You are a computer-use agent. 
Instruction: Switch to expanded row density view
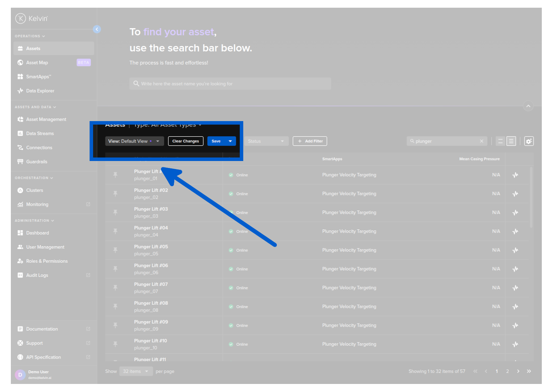point(511,141)
